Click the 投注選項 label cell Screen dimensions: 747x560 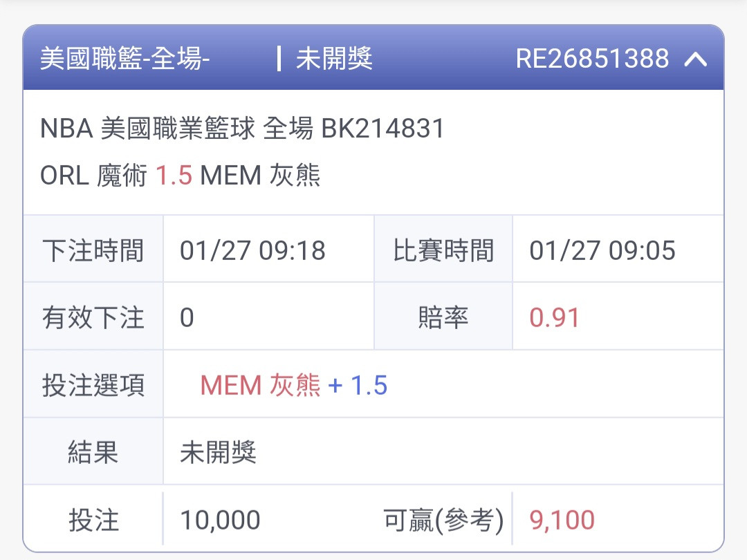(93, 385)
